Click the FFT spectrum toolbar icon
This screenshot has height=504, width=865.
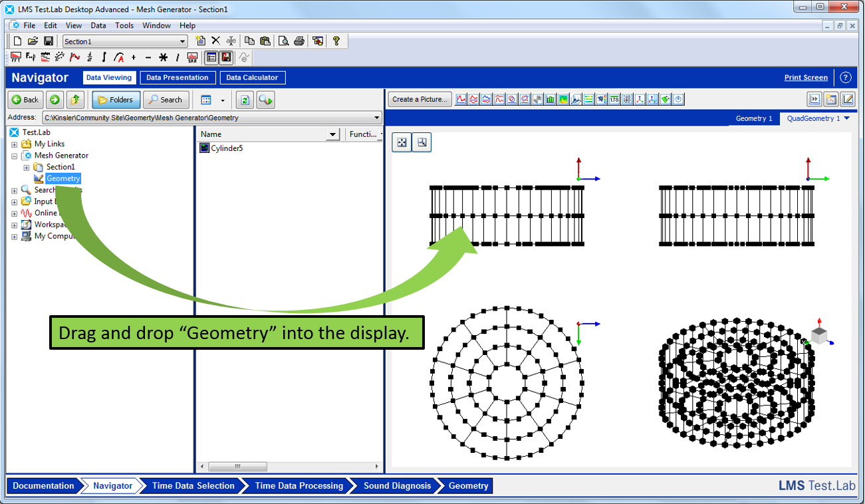click(x=16, y=58)
